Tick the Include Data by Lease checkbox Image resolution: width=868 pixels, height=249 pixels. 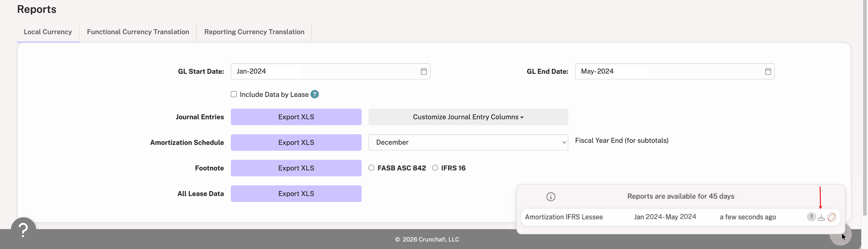234,94
